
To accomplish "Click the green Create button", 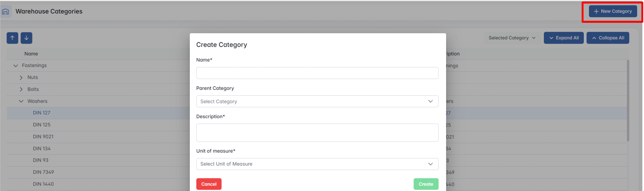I will 426,184.
